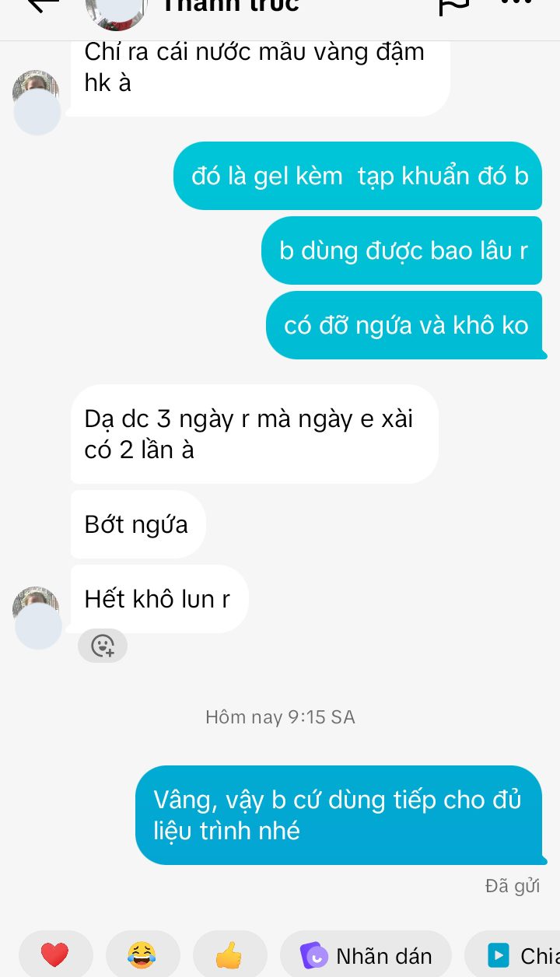The image size is (560, 977).
Task: Tap the Chia sẻ chip at bottom
Action: tap(513, 954)
